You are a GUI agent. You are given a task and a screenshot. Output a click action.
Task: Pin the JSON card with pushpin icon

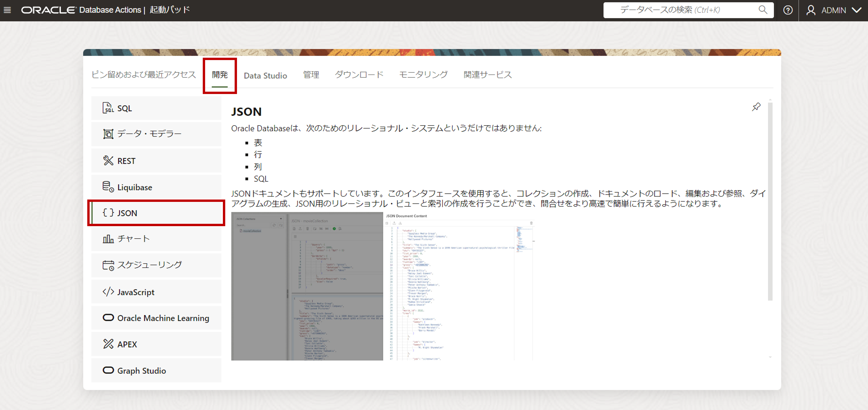756,107
